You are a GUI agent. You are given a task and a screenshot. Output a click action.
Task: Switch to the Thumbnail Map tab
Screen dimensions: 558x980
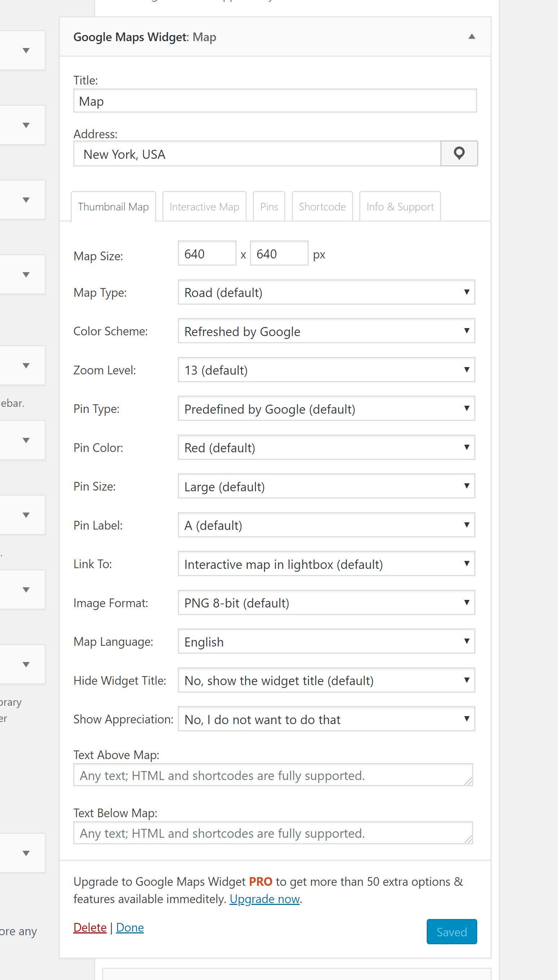[113, 207]
